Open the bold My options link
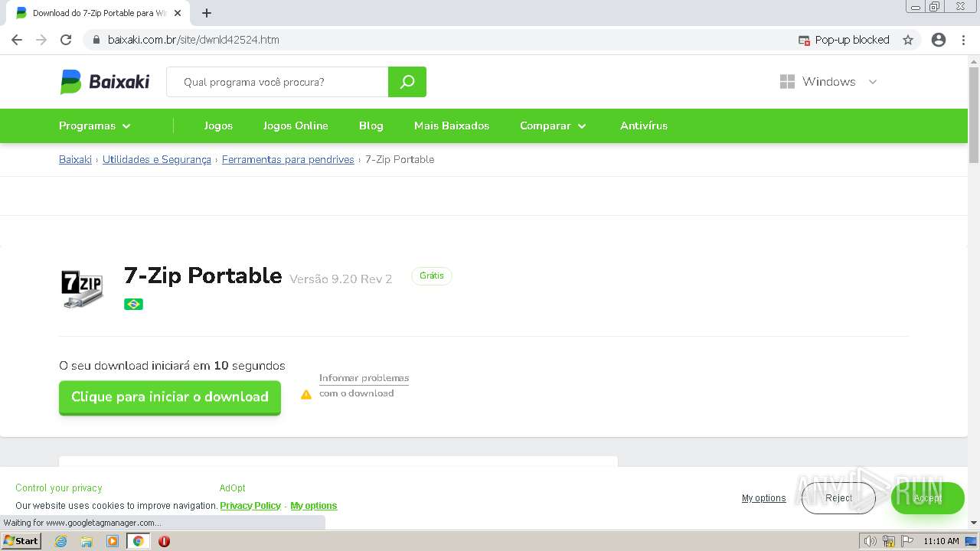The height and width of the screenshot is (551, 980). point(314,505)
